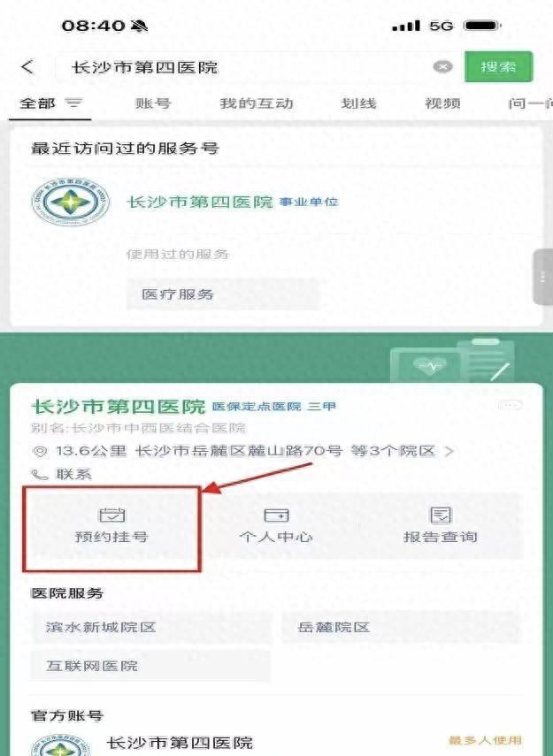
Task: Switch to the 我的互动 tab
Action: point(257,103)
